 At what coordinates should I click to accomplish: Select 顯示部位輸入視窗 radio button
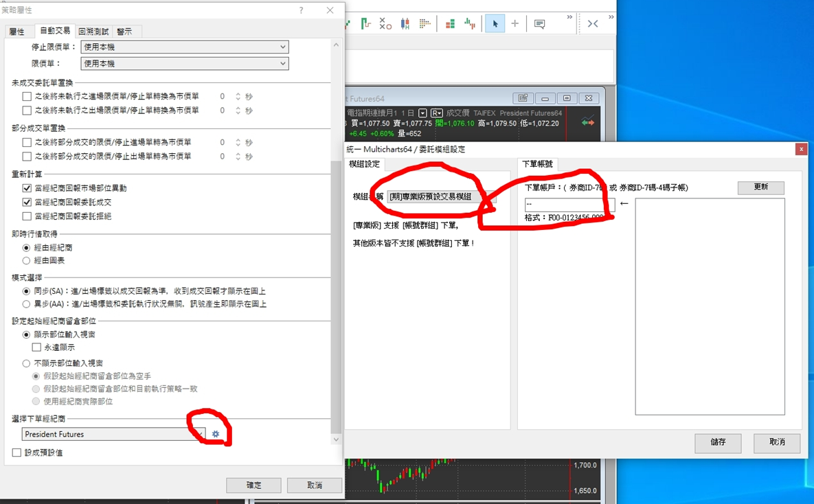(x=27, y=335)
